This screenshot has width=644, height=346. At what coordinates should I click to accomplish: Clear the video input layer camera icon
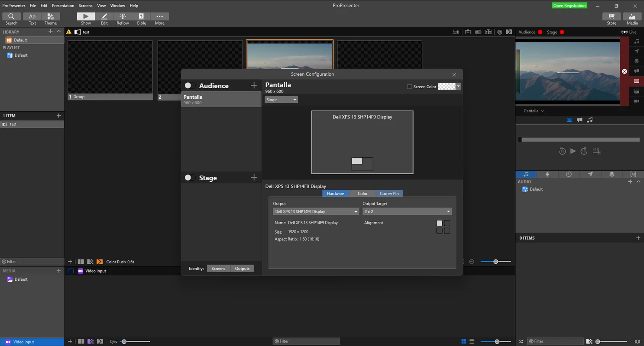pos(636,101)
